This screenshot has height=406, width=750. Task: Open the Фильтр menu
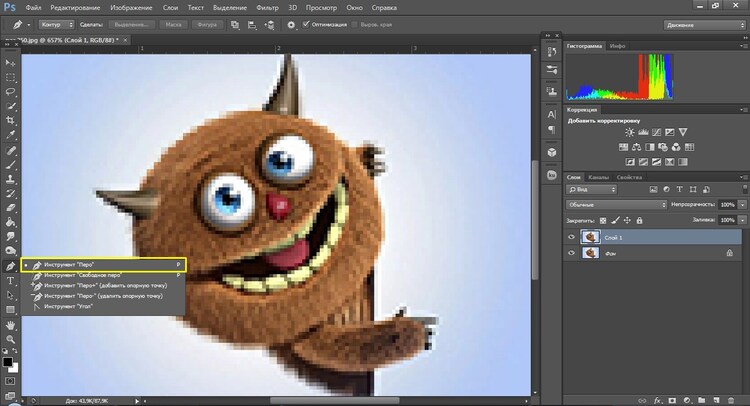(x=267, y=8)
